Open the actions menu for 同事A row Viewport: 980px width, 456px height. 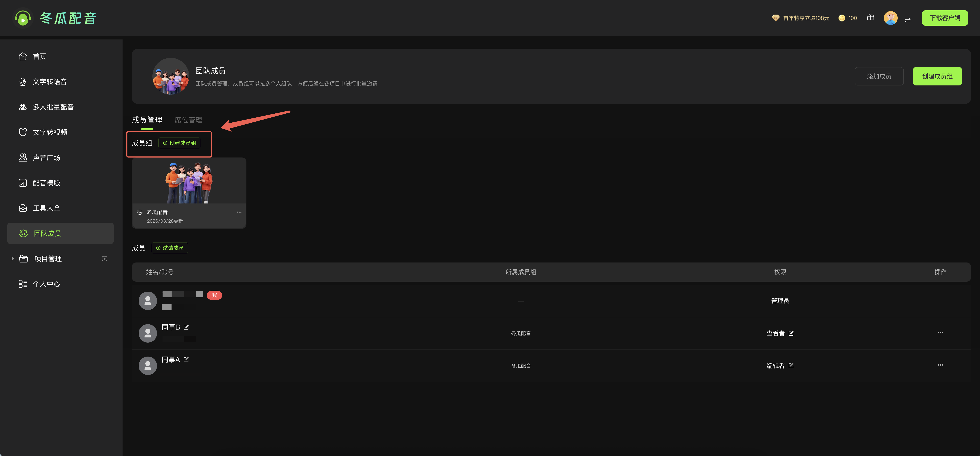940,365
